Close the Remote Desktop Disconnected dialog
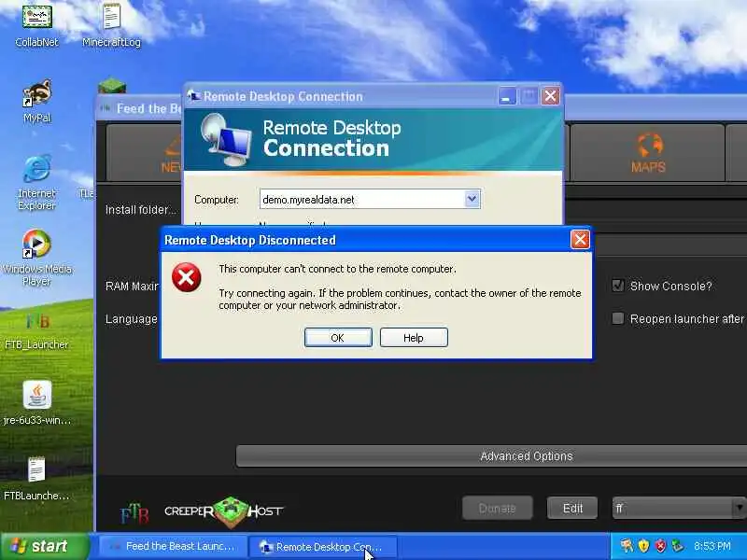The image size is (747, 560). coord(580,240)
